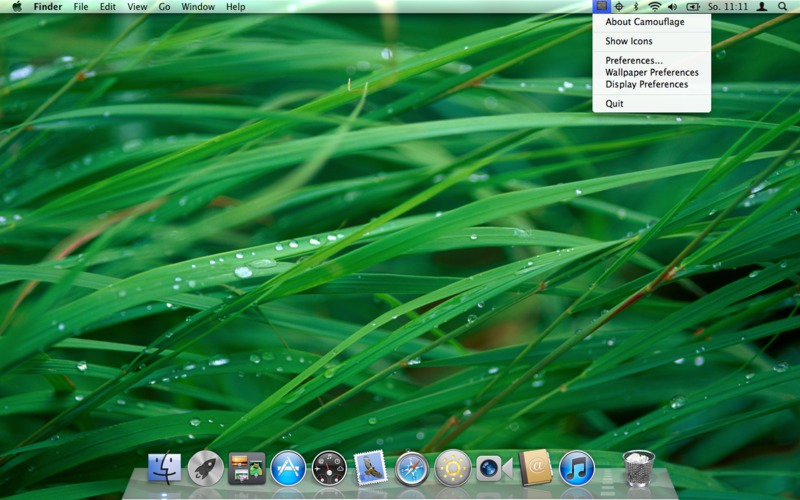Open Spotlight search magnifier
Viewport: 800px width, 500px height.
782,7
